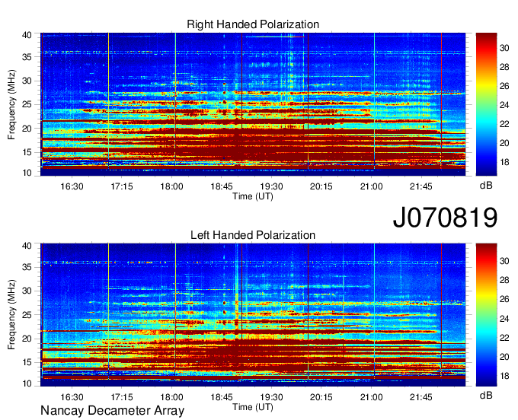Click "Time (UT)" label under Left Handed plot
The image size is (518, 420).
[253, 407]
